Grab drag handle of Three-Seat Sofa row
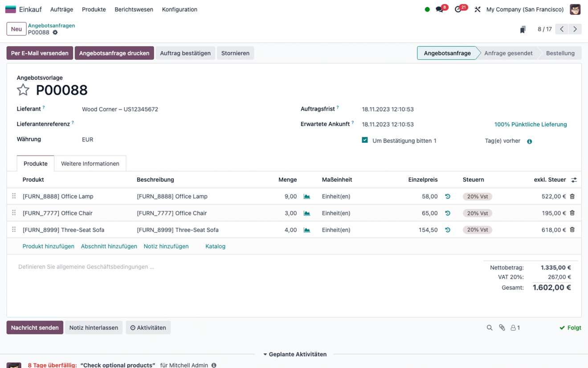The height and width of the screenshot is (368, 588). pyautogui.click(x=14, y=229)
